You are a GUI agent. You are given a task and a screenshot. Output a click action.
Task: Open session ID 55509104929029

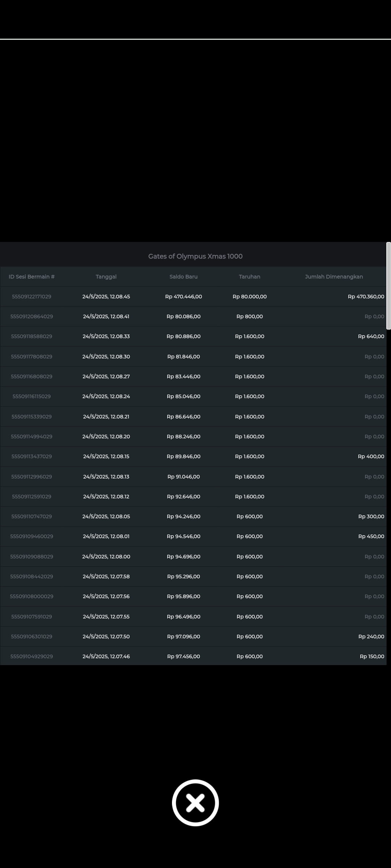31,656
